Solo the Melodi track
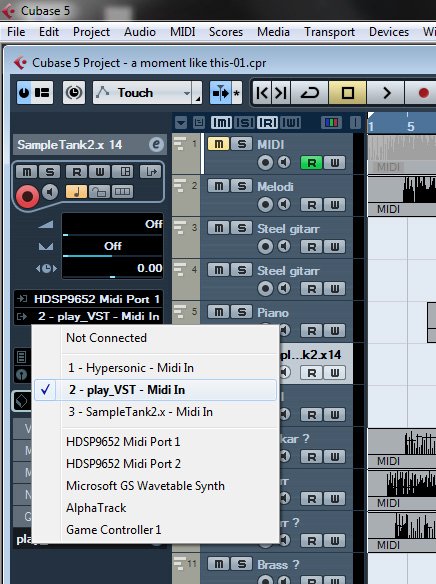Image resolution: width=436 pixels, height=584 pixels. 242,185
